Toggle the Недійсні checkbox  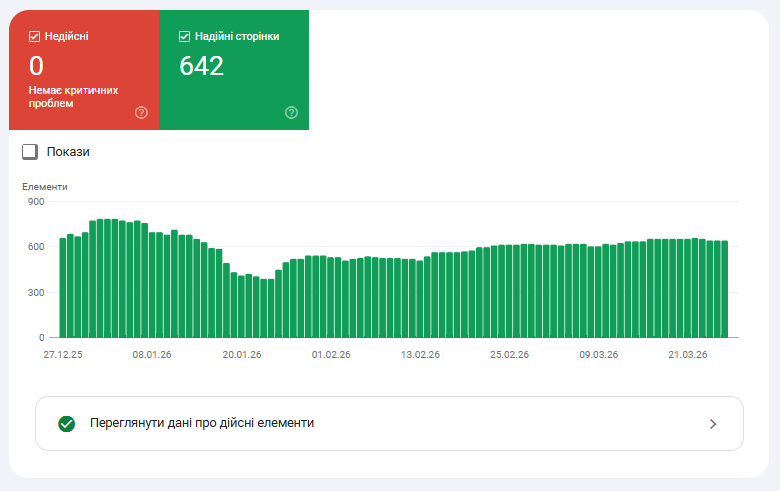35,37
